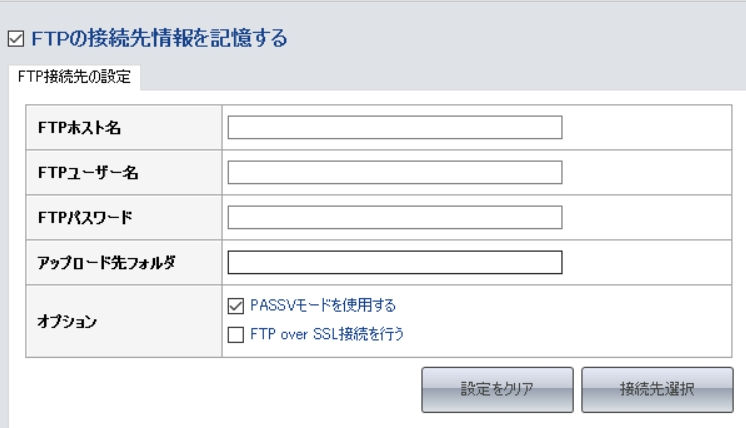The width and height of the screenshot is (746, 428).
Task: Toggle the FTPの接続先情報を記憶する checkbox
Action: point(16,39)
